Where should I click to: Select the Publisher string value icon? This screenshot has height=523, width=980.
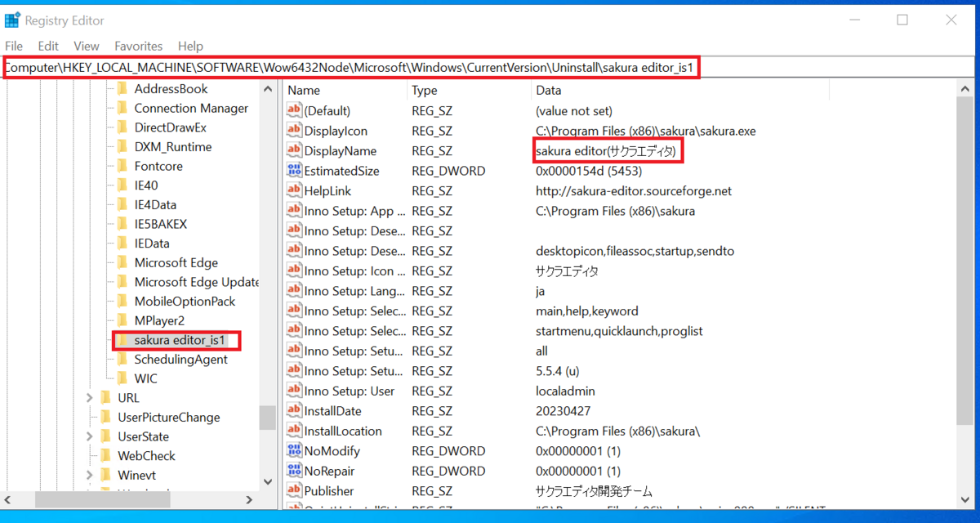pyautogui.click(x=295, y=491)
